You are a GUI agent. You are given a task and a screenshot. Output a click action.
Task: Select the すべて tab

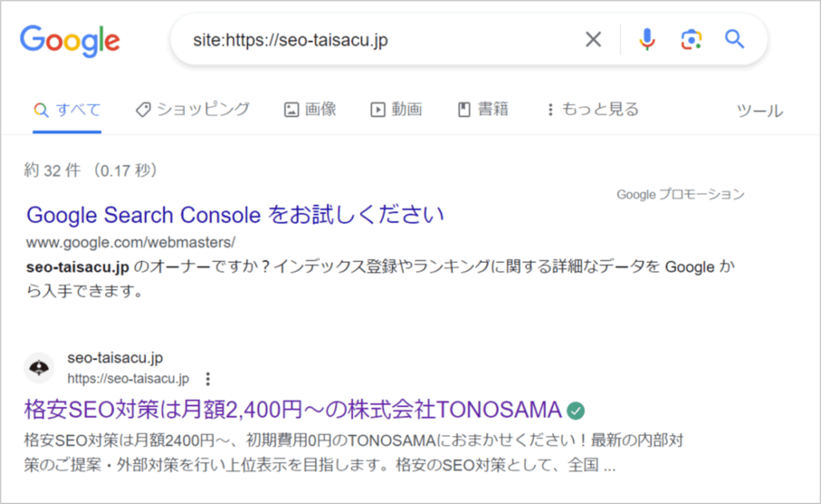click(67, 110)
